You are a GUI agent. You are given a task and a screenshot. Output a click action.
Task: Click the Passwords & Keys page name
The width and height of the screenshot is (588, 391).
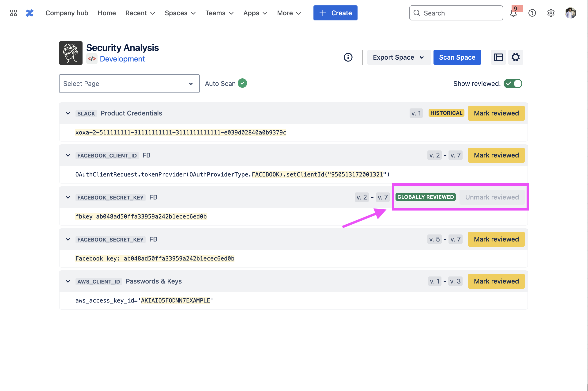[154, 281]
